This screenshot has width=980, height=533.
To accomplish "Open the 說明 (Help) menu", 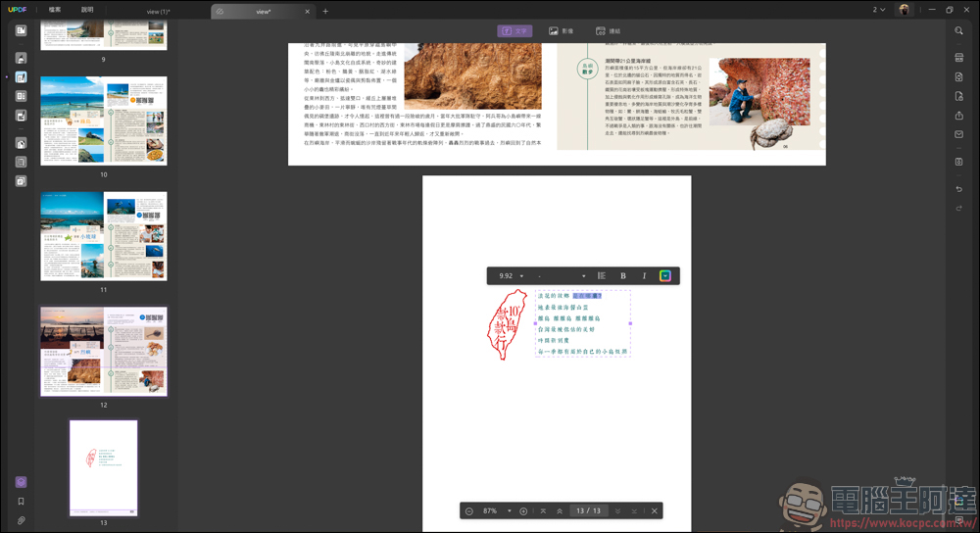I will click(x=87, y=10).
